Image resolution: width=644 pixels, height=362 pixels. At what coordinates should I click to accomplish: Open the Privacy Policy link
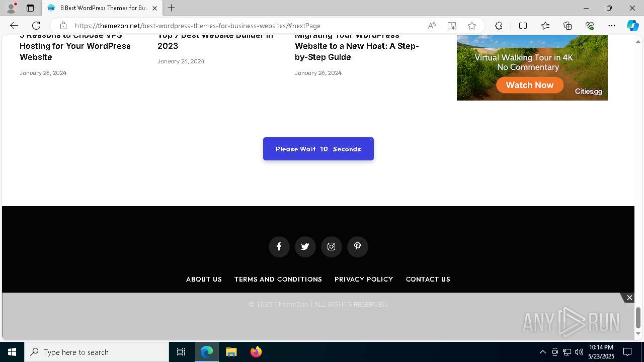(x=364, y=279)
